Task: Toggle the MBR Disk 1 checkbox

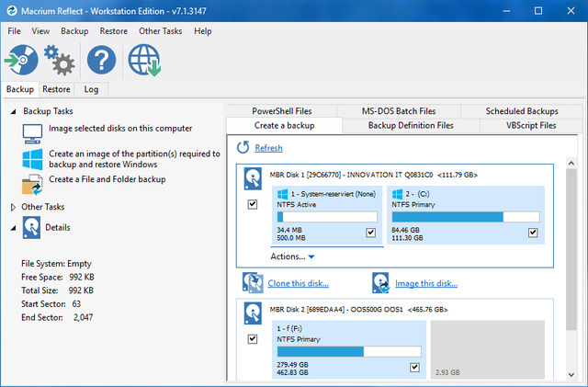Action: (253, 204)
